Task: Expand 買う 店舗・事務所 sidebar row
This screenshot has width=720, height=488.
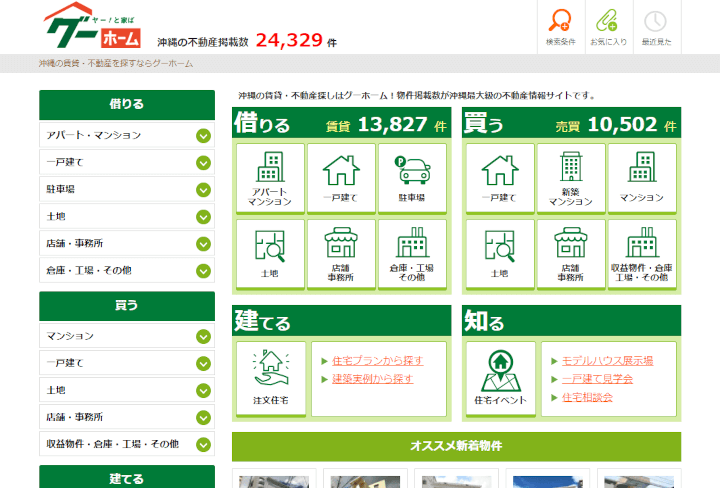Action: point(127,417)
